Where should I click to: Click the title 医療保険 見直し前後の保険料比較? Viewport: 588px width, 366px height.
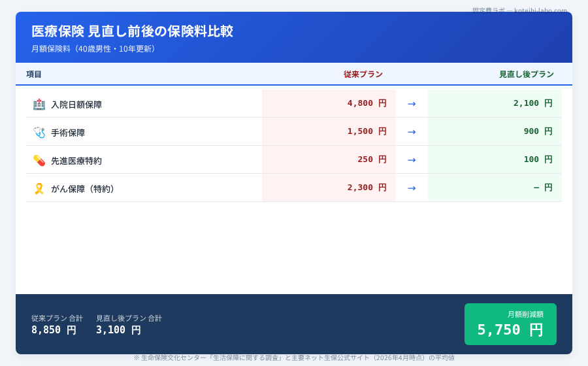132,31
